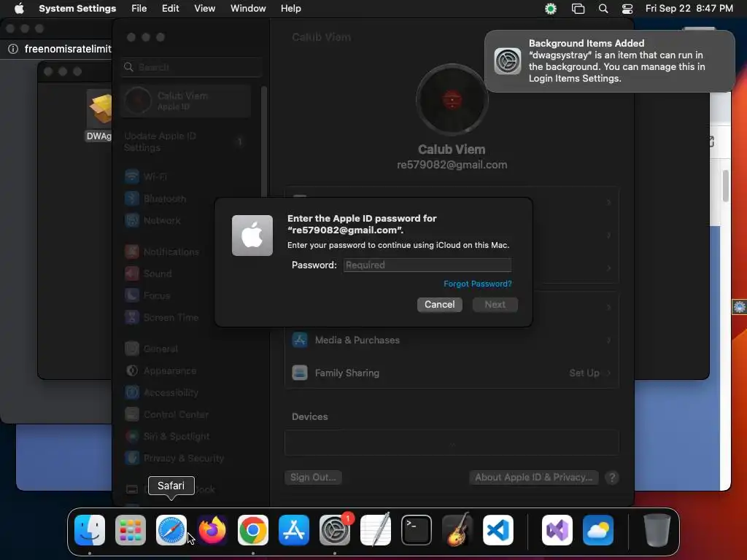Open Notifications in settings sidebar
The height and width of the screenshot is (560, 747).
[x=186, y=252]
